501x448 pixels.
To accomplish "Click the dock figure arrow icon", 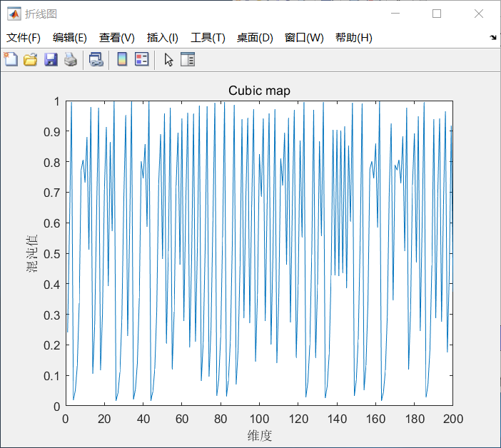I will coord(493,38).
